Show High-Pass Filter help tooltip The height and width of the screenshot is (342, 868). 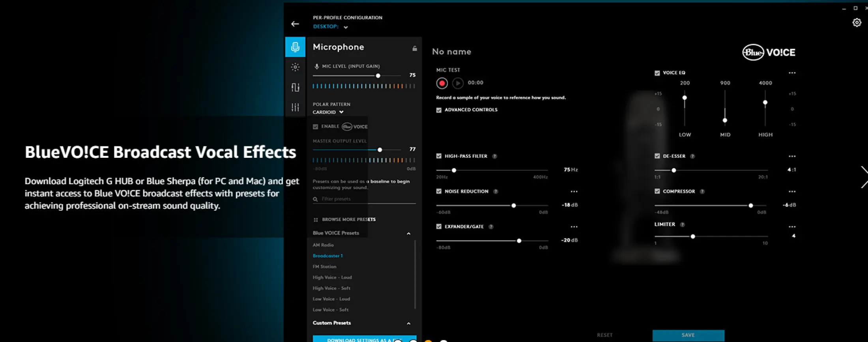pos(495,156)
